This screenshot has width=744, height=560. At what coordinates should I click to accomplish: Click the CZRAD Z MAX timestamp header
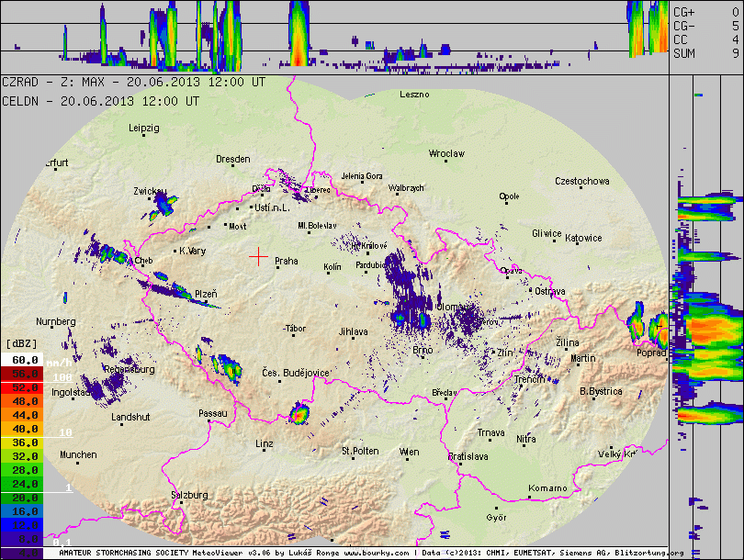[134, 83]
